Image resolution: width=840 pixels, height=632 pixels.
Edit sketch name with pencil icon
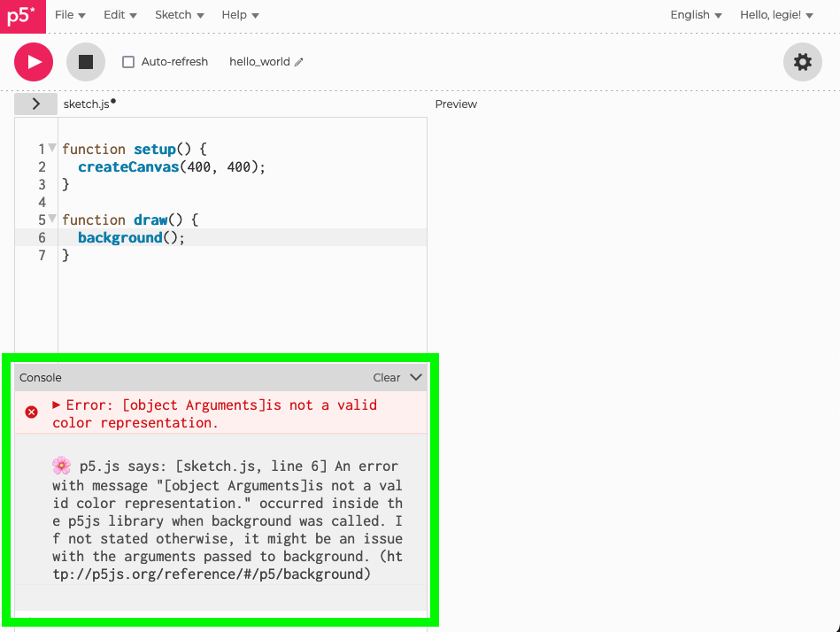point(299,62)
